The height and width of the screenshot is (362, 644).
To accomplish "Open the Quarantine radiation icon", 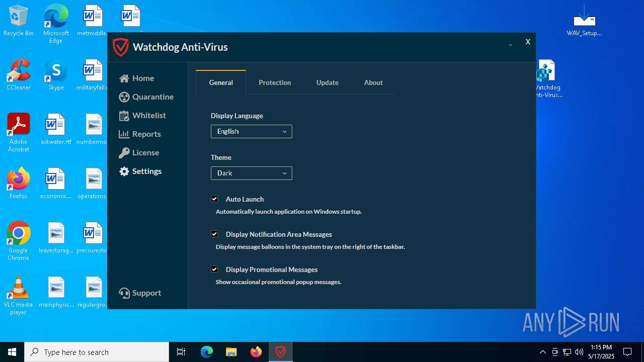I will click(124, 97).
